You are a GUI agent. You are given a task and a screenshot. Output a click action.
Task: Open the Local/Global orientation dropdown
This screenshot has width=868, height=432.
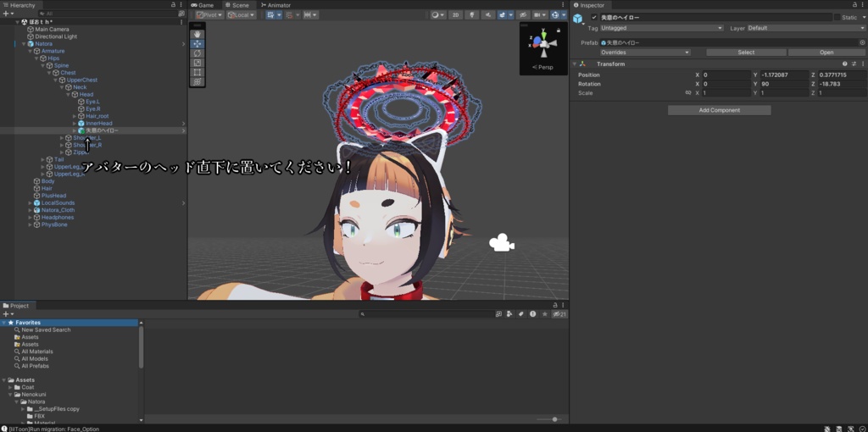click(242, 15)
